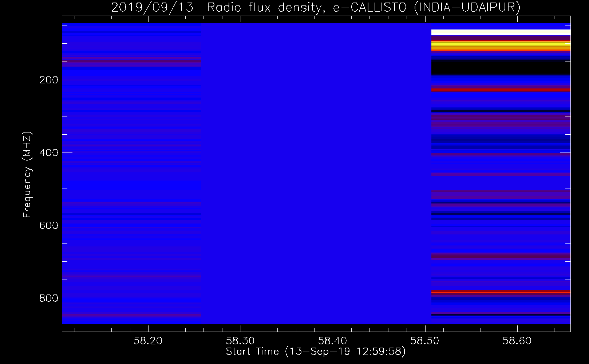Click the 58.60 time tick label

517,341
